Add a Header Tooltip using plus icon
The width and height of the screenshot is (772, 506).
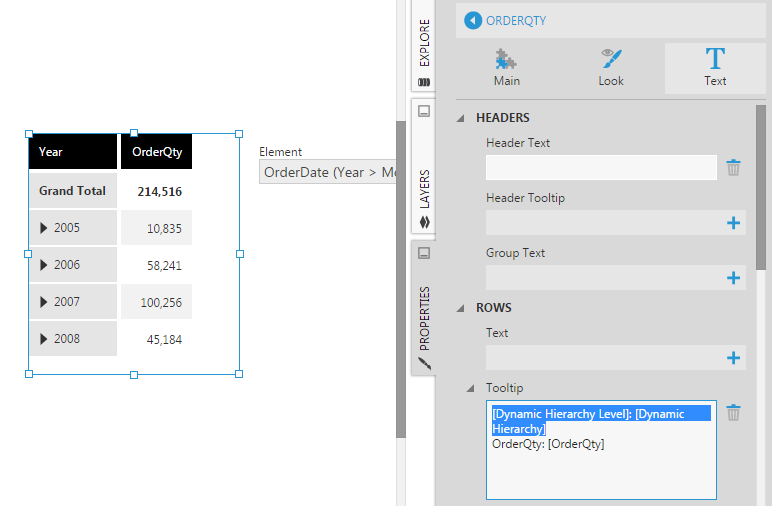click(733, 223)
